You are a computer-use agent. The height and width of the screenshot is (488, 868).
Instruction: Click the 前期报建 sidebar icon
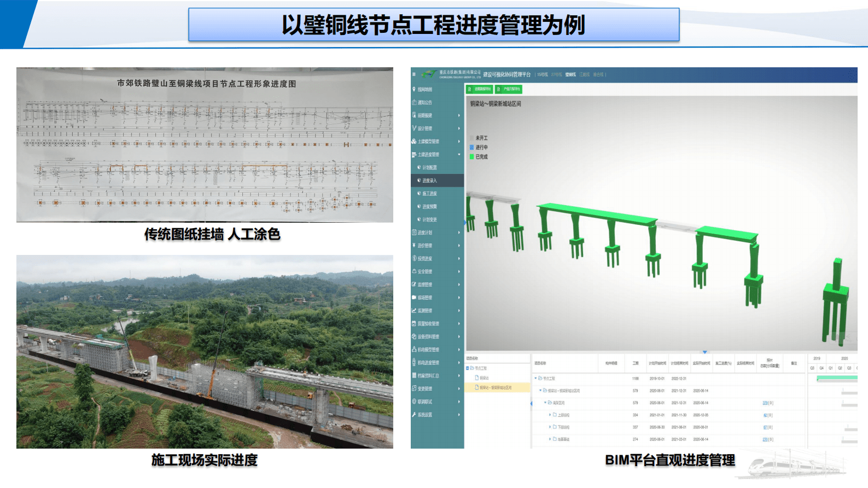(x=414, y=115)
